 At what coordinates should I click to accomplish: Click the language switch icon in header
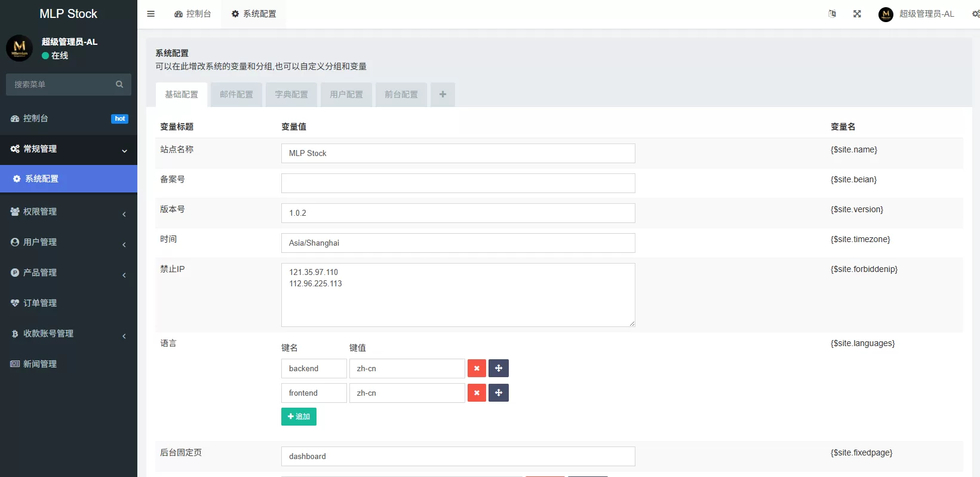tap(832, 14)
